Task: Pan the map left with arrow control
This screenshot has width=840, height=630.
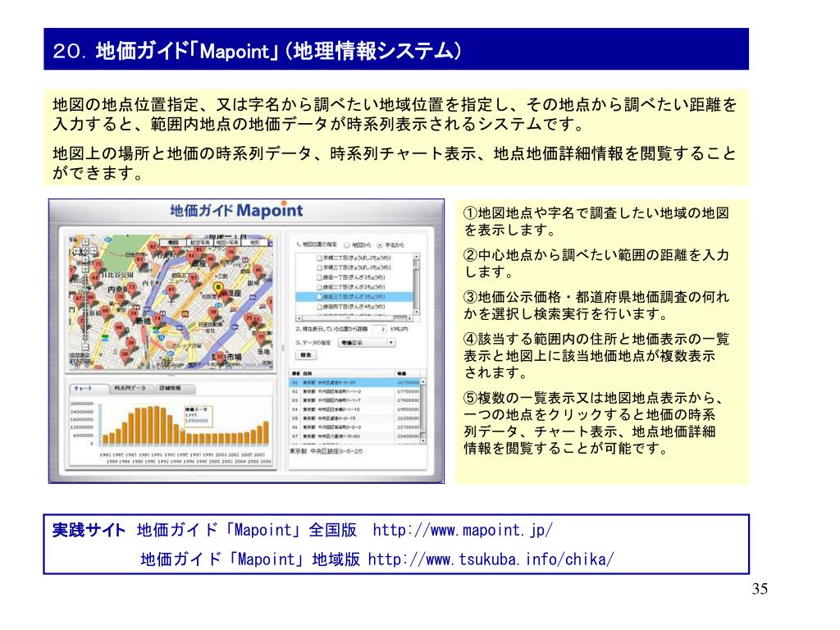Action: point(76,251)
